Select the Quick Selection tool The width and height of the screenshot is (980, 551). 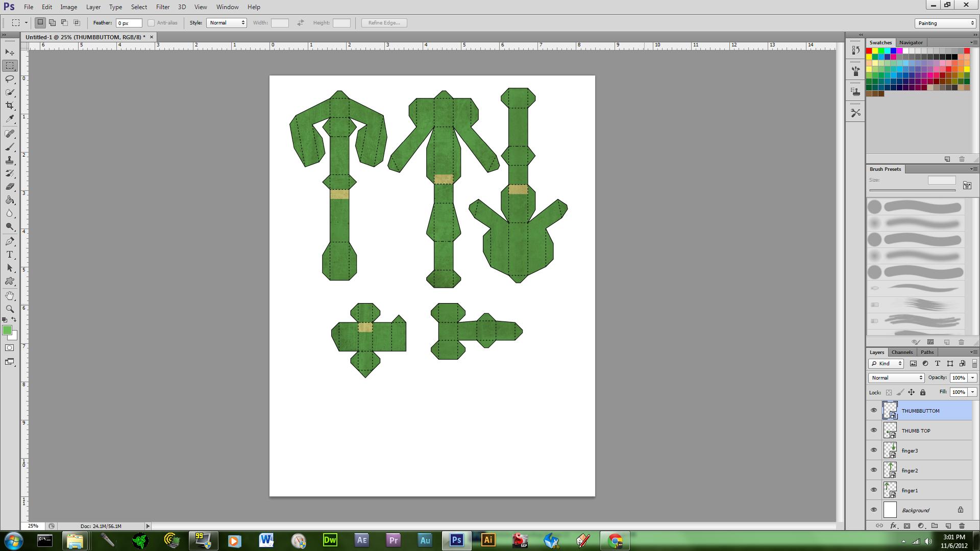click(10, 92)
